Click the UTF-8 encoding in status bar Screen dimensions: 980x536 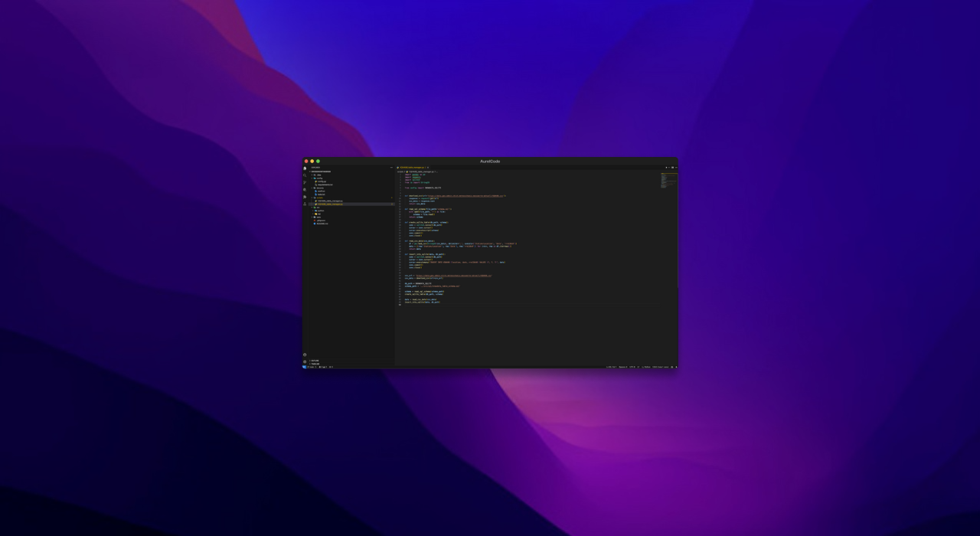(632, 367)
